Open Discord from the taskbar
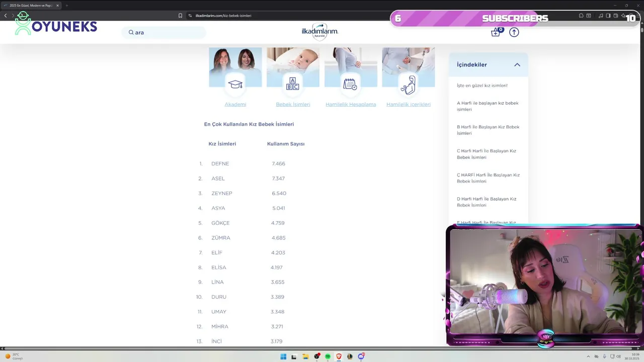The height and width of the screenshot is (362, 644). coord(361,356)
